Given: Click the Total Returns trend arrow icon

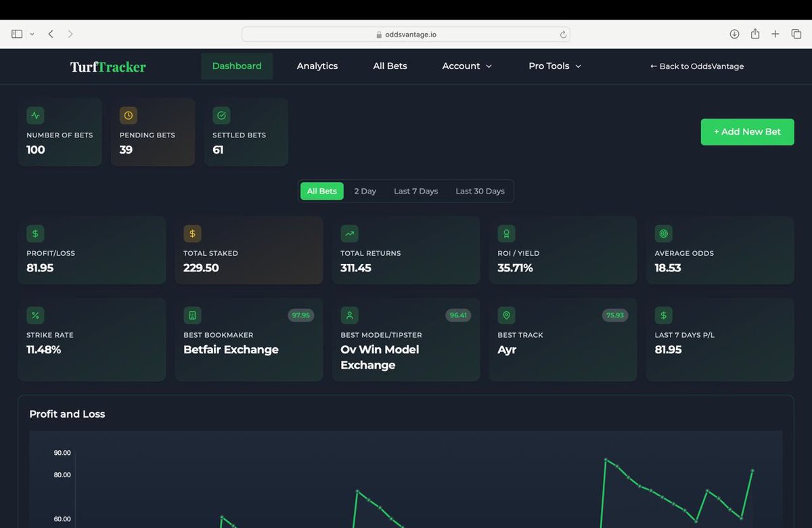Looking at the screenshot, I should point(349,234).
